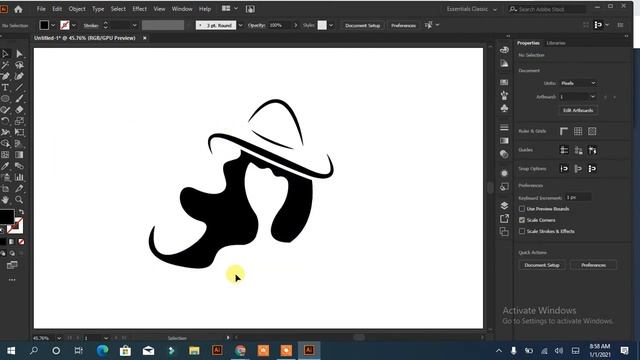
Task: Select the Column Graph tool
Action: click(x=19, y=177)
